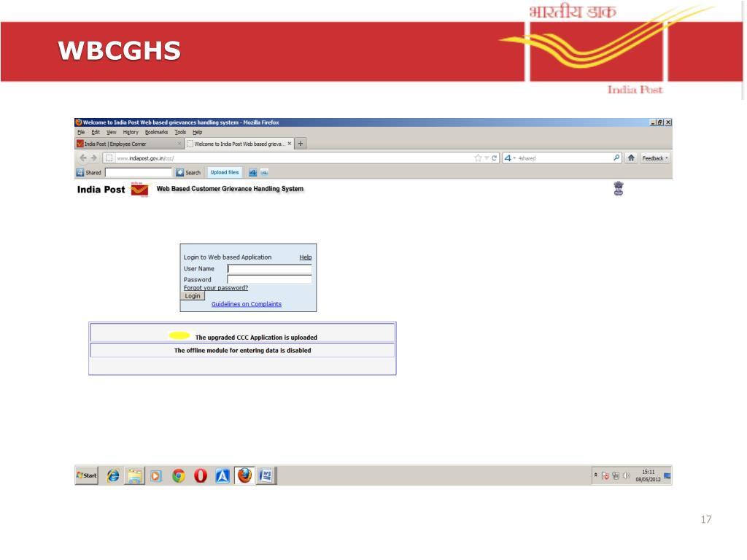Launch Opera browser from taskbar
This screenshot has width=747, height=560.
pyautogui.click(x=201, y=475)
